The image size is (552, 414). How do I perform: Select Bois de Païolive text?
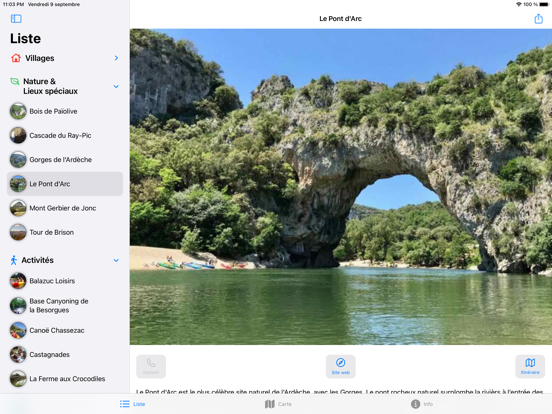(53, 111)
